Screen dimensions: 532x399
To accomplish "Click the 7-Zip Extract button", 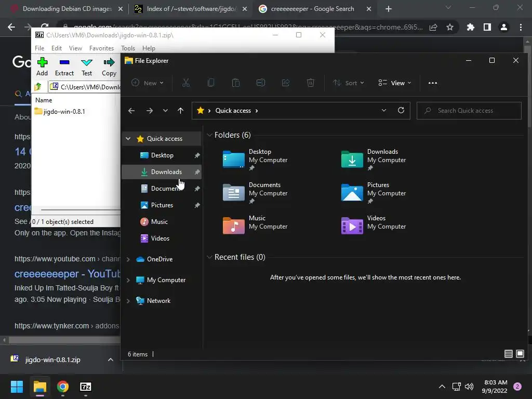I will coord(64,66).
